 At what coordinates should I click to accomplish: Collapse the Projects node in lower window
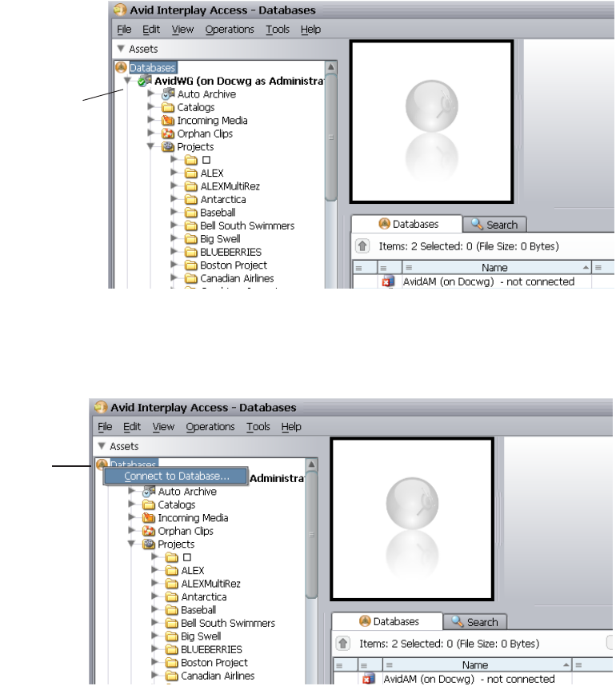click(131, 544)
